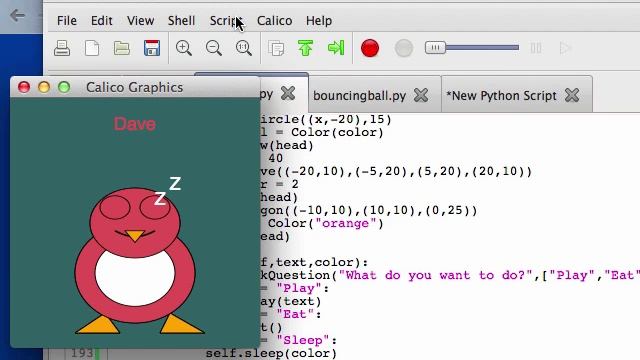This screenshot has width=640, height=360.
Task: Adjust the speed slider handle
Action: [435, 48]
